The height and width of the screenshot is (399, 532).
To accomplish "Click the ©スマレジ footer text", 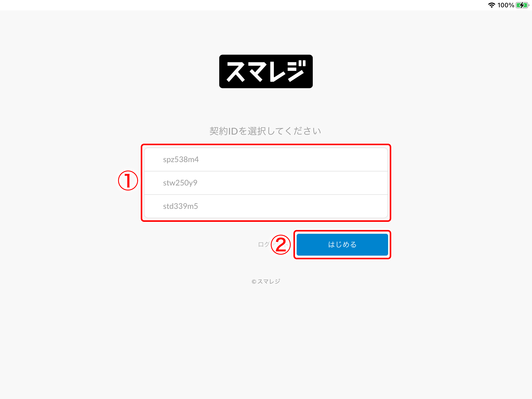I will (x=266, y=282).
